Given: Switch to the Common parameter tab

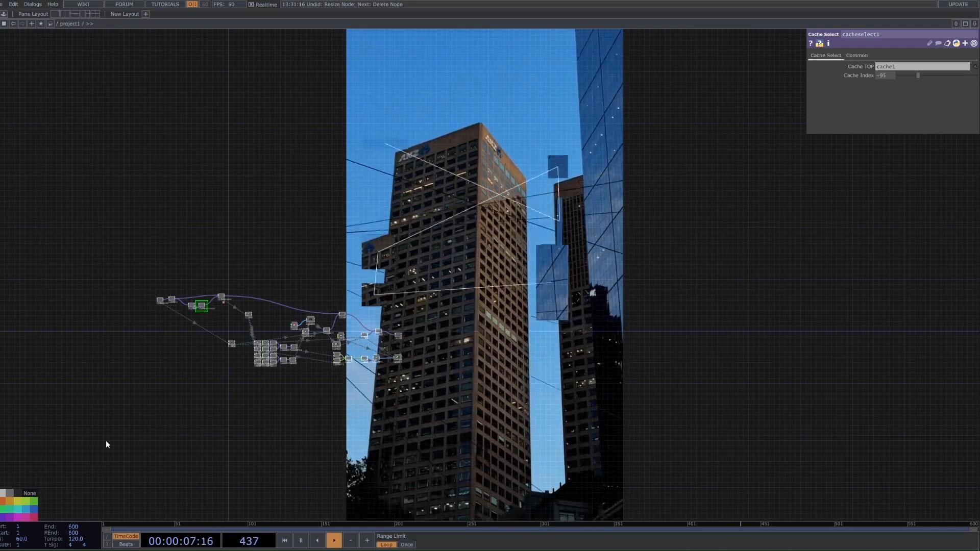Looking at the screenshot, I should [856, 56].
